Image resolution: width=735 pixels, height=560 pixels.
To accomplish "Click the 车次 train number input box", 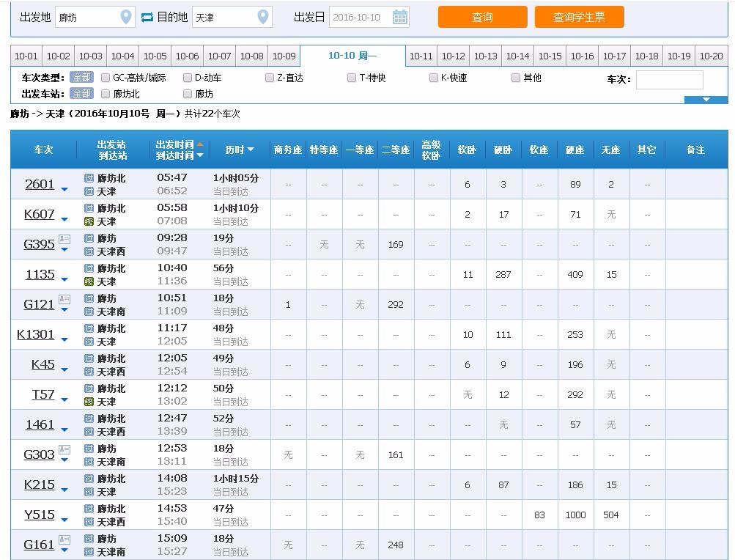I will 669,80.
